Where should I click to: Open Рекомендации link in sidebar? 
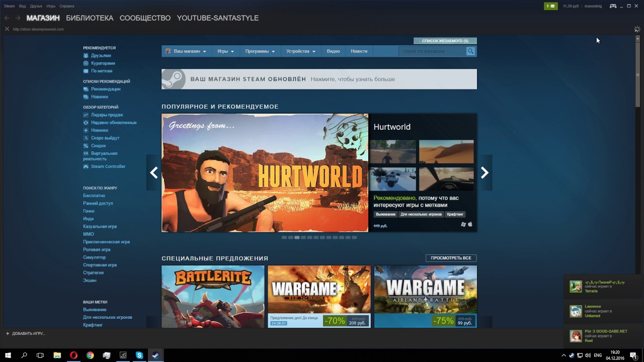click(x=106, y=89)
